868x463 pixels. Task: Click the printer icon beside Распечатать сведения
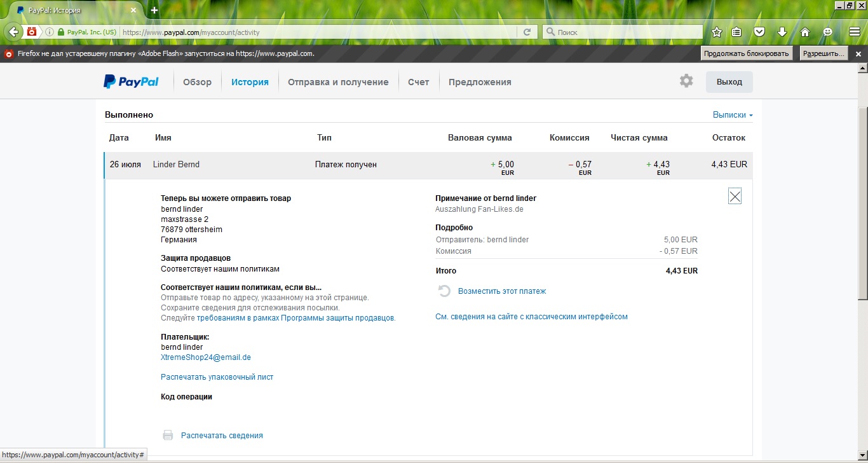pyautogui.click(x=168, y=436)
